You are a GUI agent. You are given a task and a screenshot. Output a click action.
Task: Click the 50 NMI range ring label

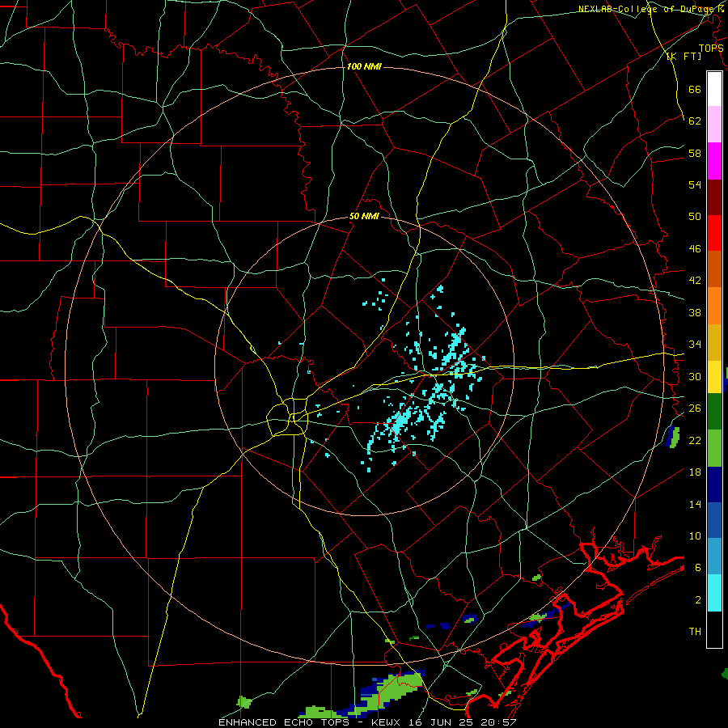(x=364, y=216)
